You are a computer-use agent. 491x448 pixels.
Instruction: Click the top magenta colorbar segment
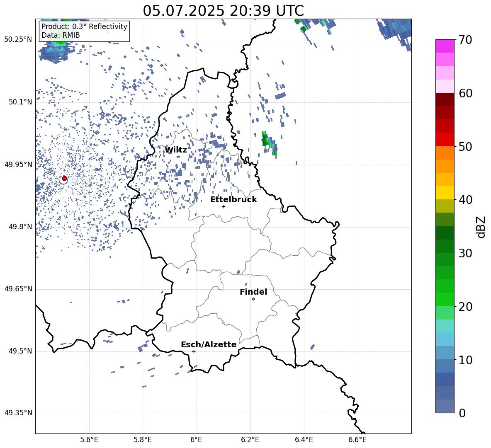pyautogui.click(x=445, y=46)
